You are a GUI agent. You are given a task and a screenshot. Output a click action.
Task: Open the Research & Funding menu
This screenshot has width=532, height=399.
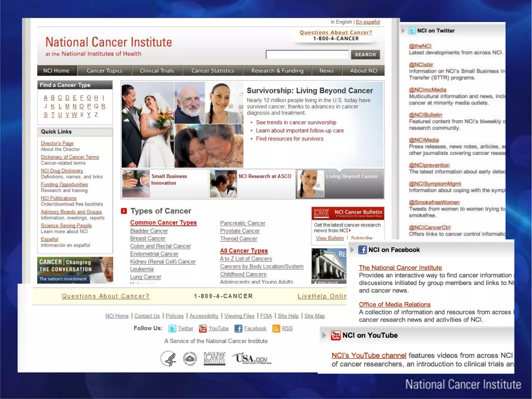pos(277,71)
